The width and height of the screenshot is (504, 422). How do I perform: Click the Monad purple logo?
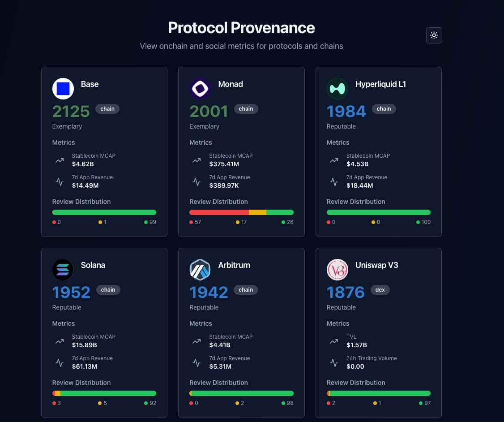[x=200, y=89]
